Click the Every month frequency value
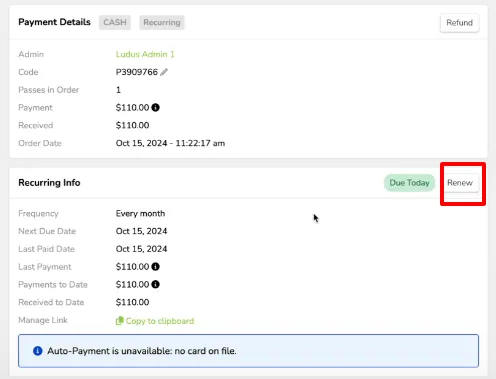 coord(140,213)
